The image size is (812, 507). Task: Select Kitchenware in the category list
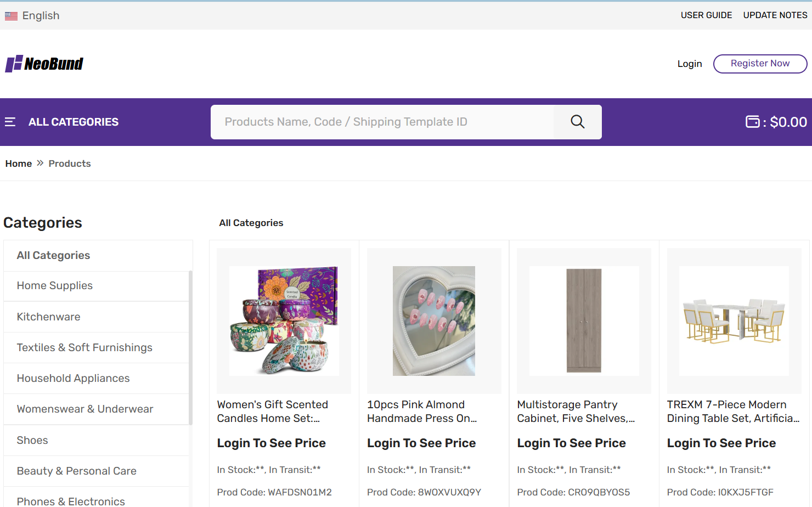point(48,317)
